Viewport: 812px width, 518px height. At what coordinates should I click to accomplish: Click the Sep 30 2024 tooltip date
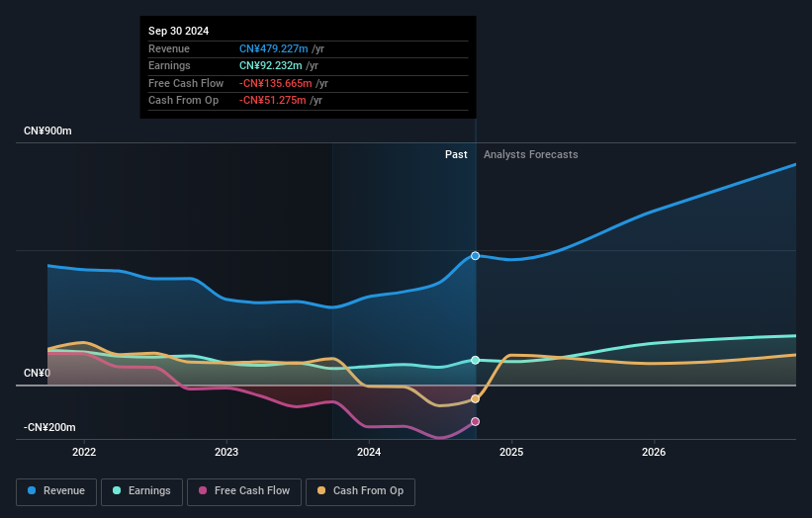click(x=179, y=31)
